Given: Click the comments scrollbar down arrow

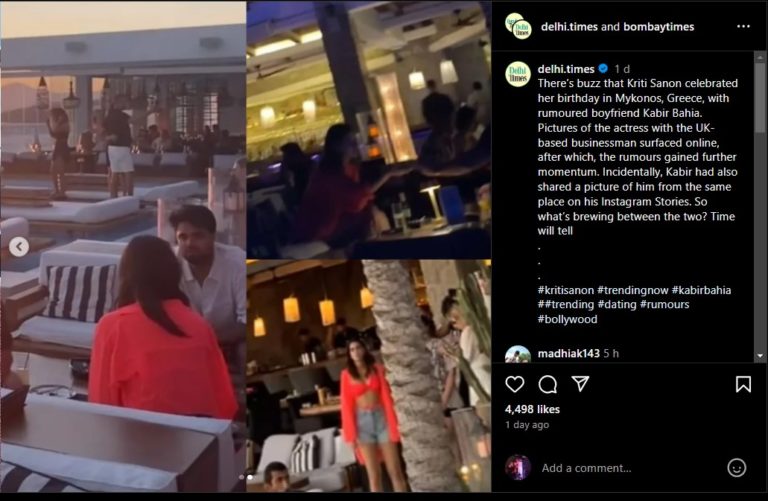Looking at the screenshot, I should (x=760, y=356).
